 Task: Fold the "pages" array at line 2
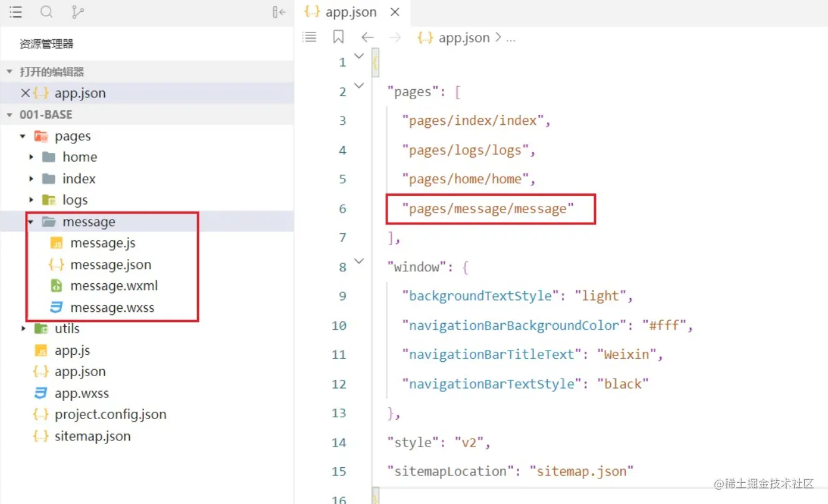click(x=359, y=87)
